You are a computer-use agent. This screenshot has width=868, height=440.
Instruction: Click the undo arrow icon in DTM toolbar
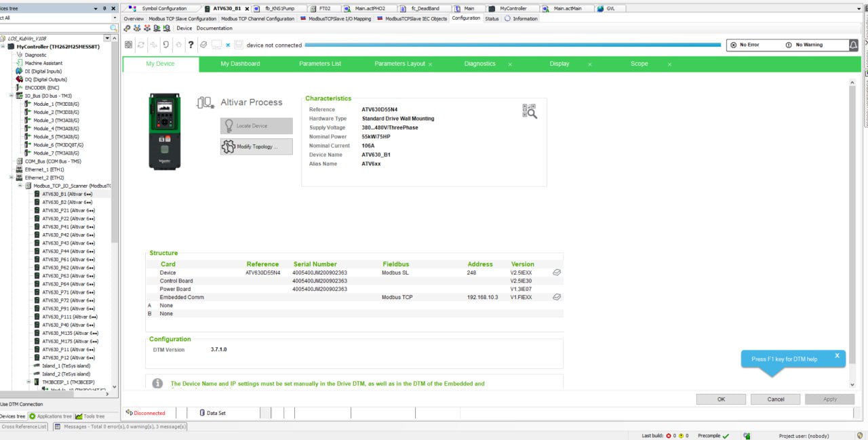[166, 45]
